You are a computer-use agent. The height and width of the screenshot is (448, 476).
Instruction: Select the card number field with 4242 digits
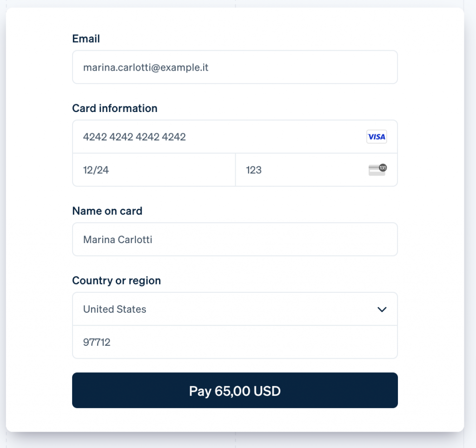tap(235, 137)
